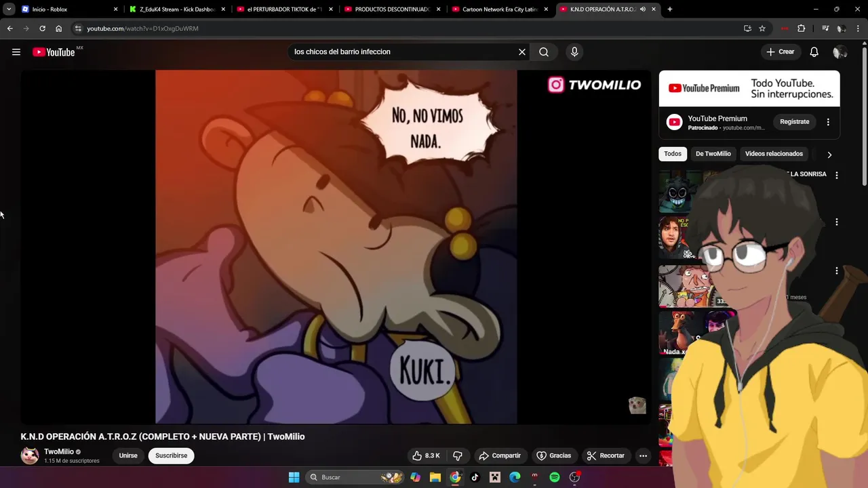The height and width of the screenshot is (488, 868).
Task: Open the YouTube hamburger guide menu
Action: (16, 52)
